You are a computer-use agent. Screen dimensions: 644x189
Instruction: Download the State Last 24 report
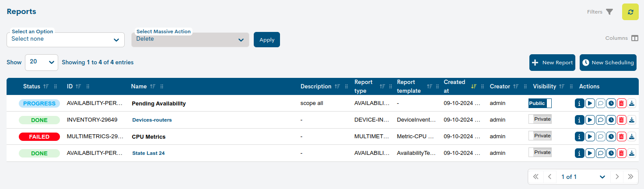pyautogui.click(x=632, y=153)
